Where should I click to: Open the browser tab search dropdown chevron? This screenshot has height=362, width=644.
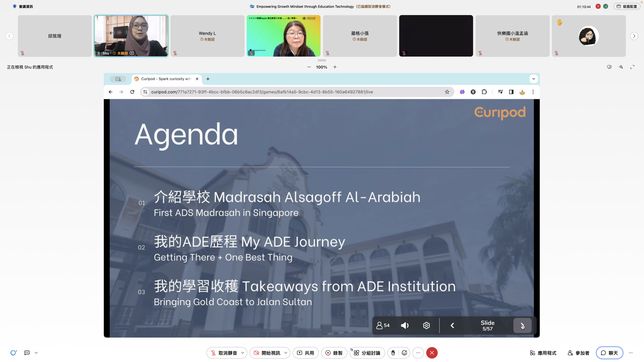coord(533,79)
